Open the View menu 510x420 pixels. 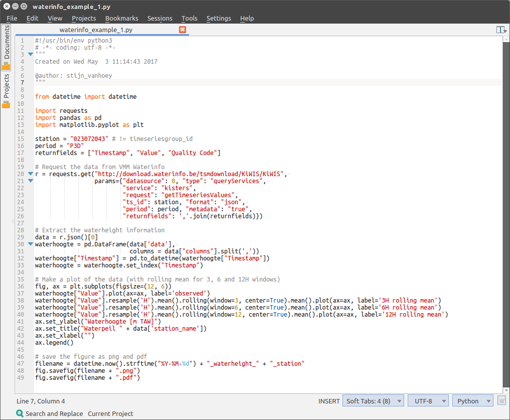(x=55, y=18)
